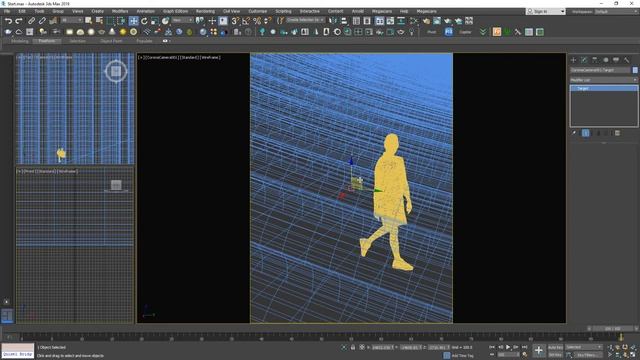
Task: Activate the Select and Rotate tool
Action: coord(144,21)
